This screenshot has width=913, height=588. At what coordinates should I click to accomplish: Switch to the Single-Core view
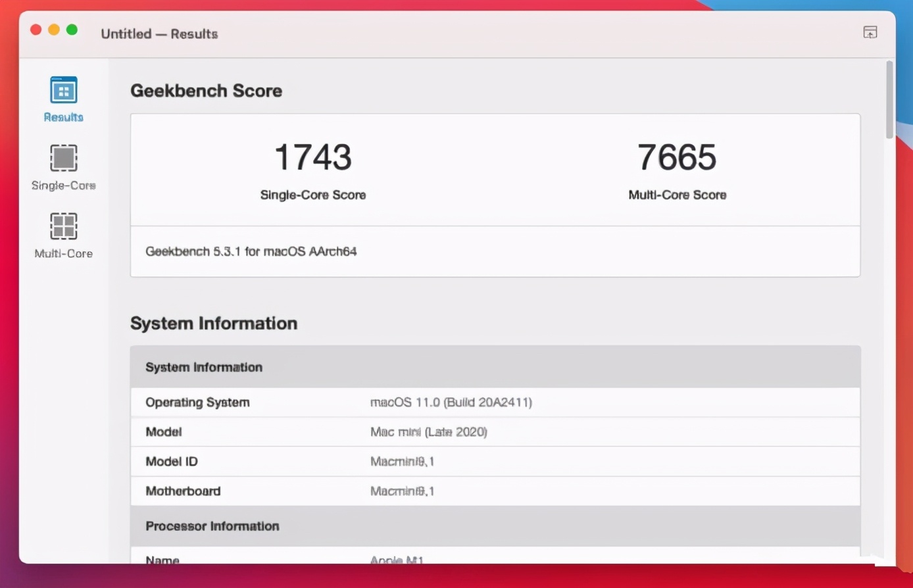[63, 168]
